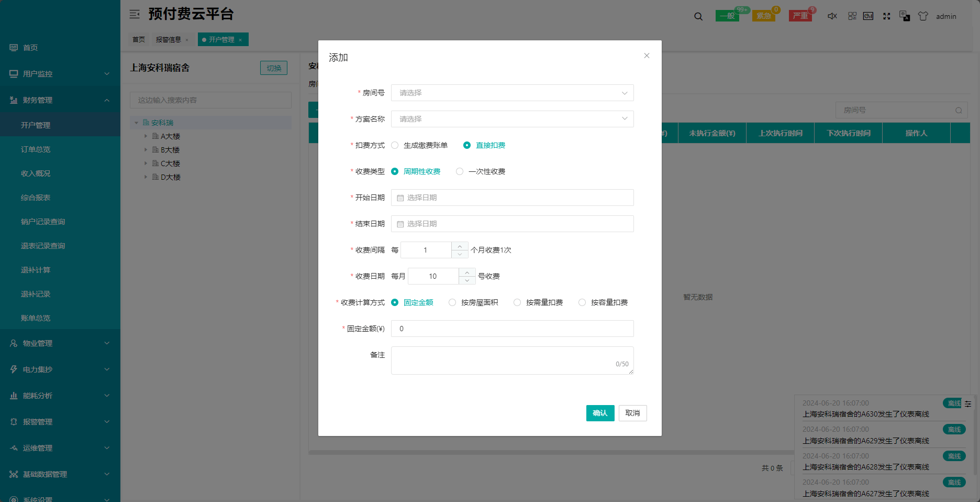Switch to the 报警信息 tab
This screenshot has width=980, height=502.
point(172,39)
